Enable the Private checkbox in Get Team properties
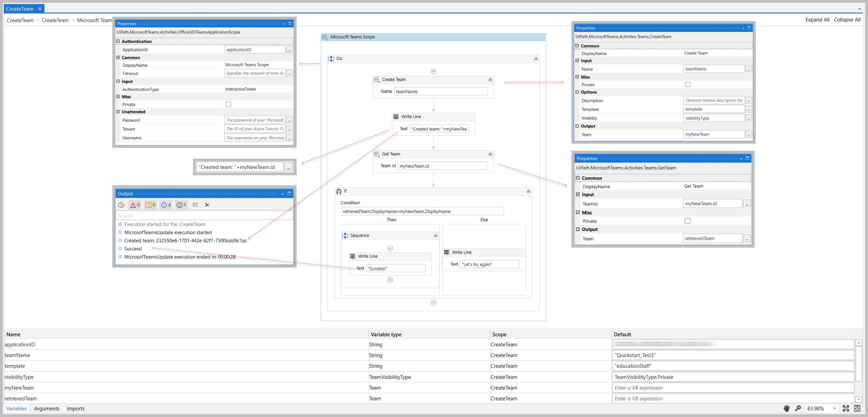This screenshot has height=417, width=868. point(687,221)
